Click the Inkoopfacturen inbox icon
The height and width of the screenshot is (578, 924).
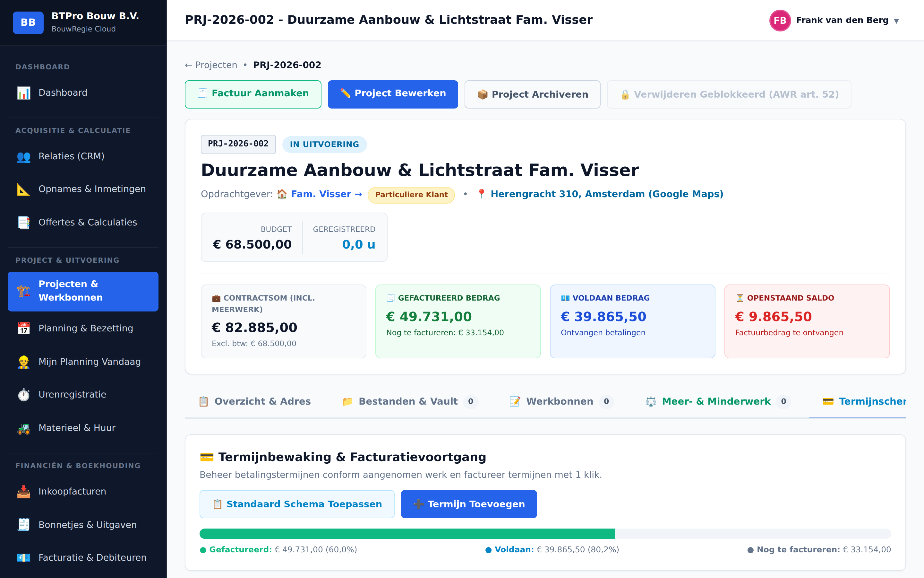pyautogui.click(x=24, y=492)
